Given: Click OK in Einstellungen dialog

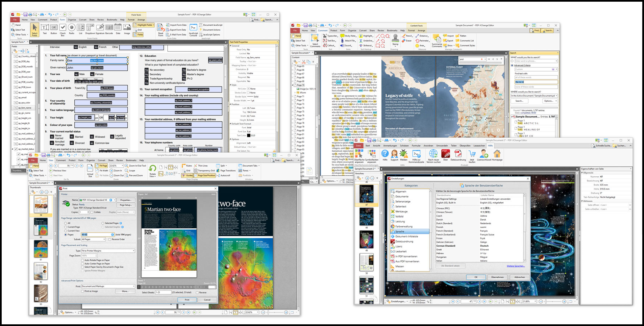Looking at the screenshot, I should (476, 277).
